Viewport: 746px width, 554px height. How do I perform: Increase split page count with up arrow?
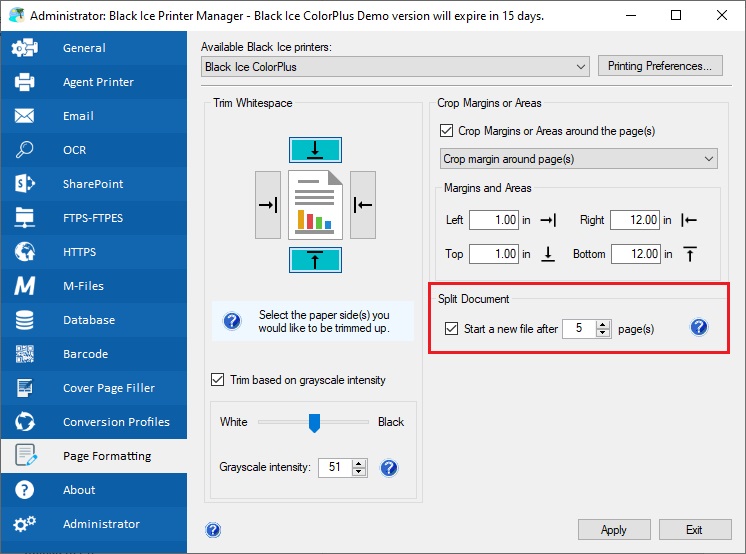(603, 324)
